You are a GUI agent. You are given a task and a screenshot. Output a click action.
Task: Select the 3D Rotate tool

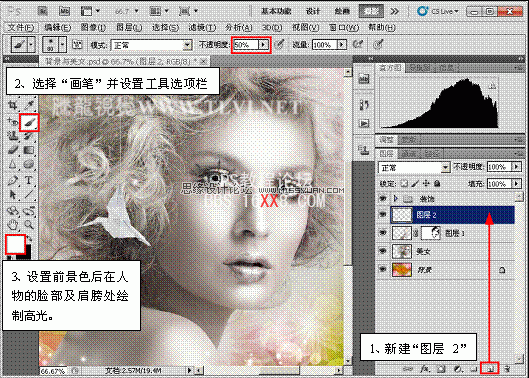pyautogui.click(x=12, y=211)
